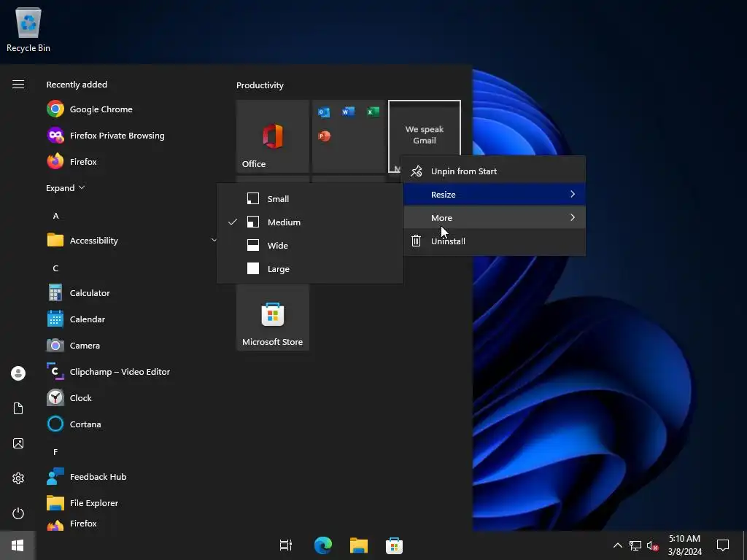Open the Calendar app

tap(76, 319)
